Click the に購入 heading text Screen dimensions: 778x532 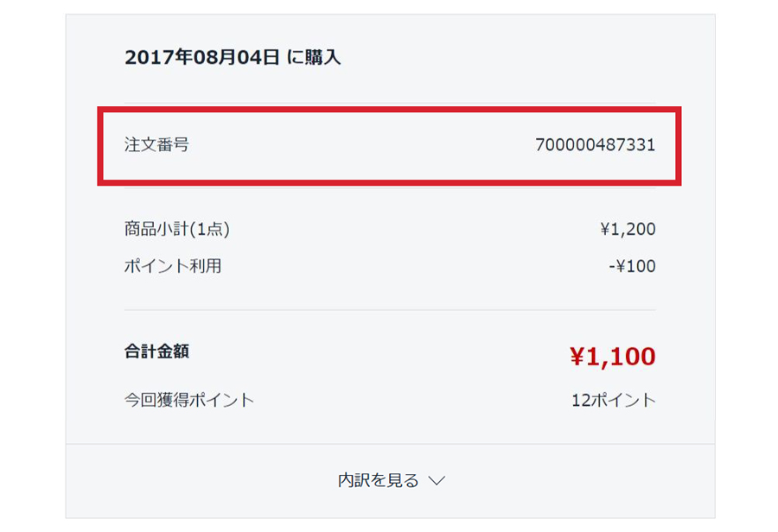[314, 58]
